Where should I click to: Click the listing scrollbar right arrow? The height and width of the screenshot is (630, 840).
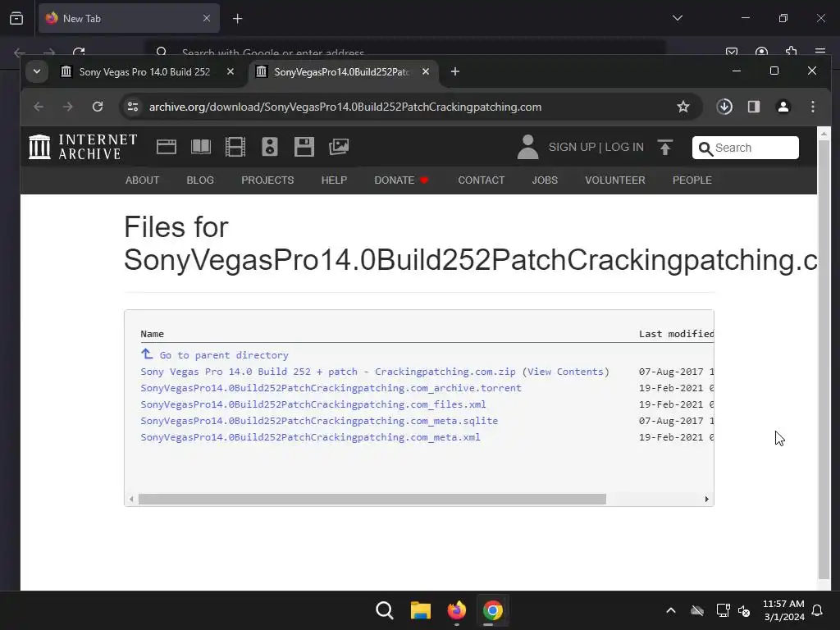[706, 500]
